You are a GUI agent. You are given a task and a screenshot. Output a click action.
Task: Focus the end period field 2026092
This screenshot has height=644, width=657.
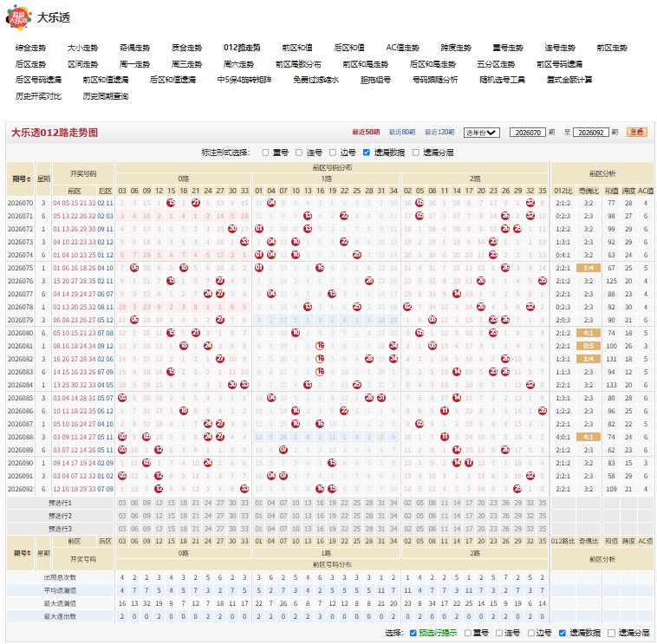(591, 133)
